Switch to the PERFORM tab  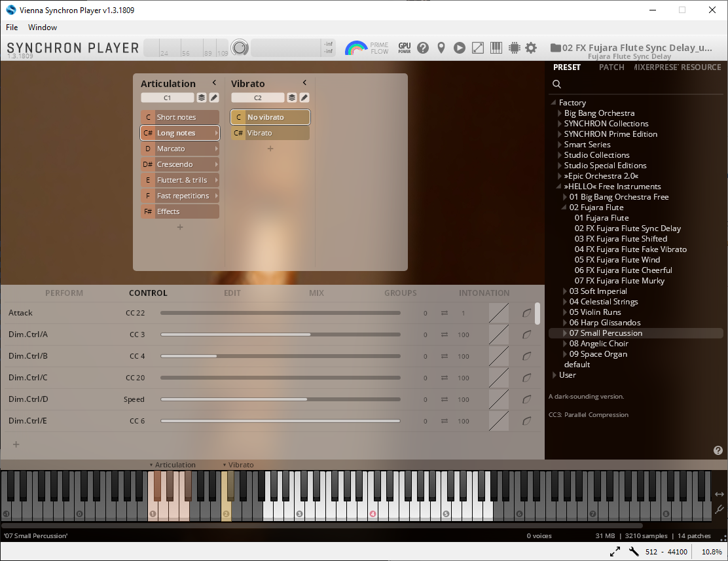[x=64, y=293]
